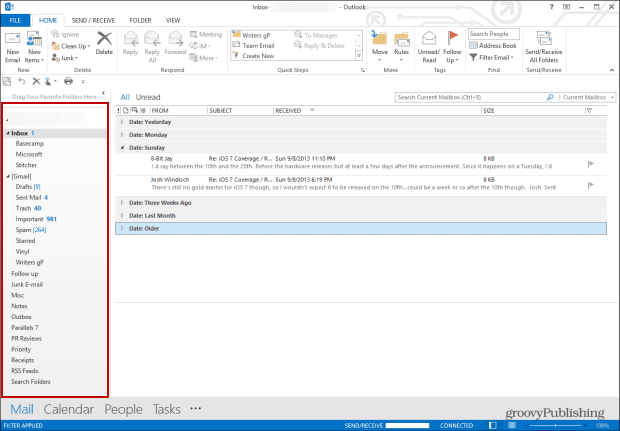The image size is (620, 431).
Task: Click the Search People field
Action: pyautogui.click(x=494, y=34)
